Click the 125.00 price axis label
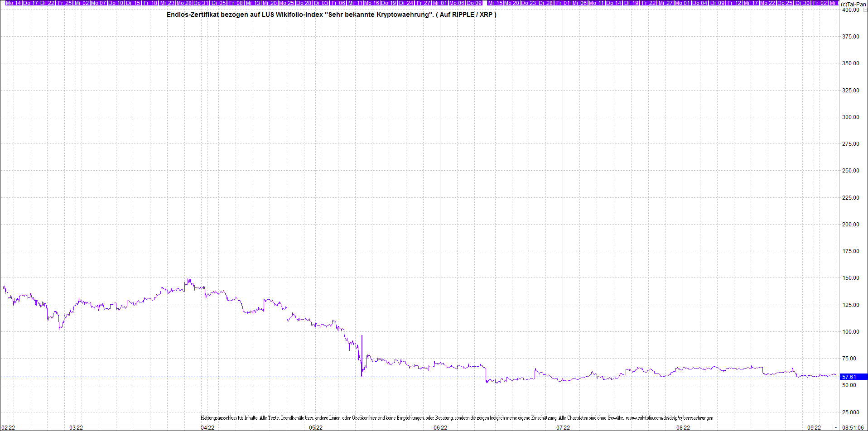 click(x=850, y=305)
